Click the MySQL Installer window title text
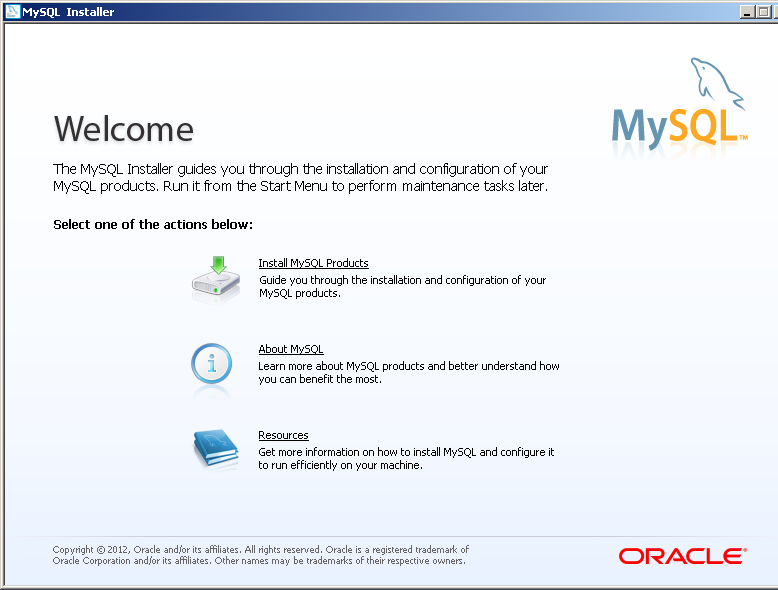 pyautogui.click(x=68, y=12)
